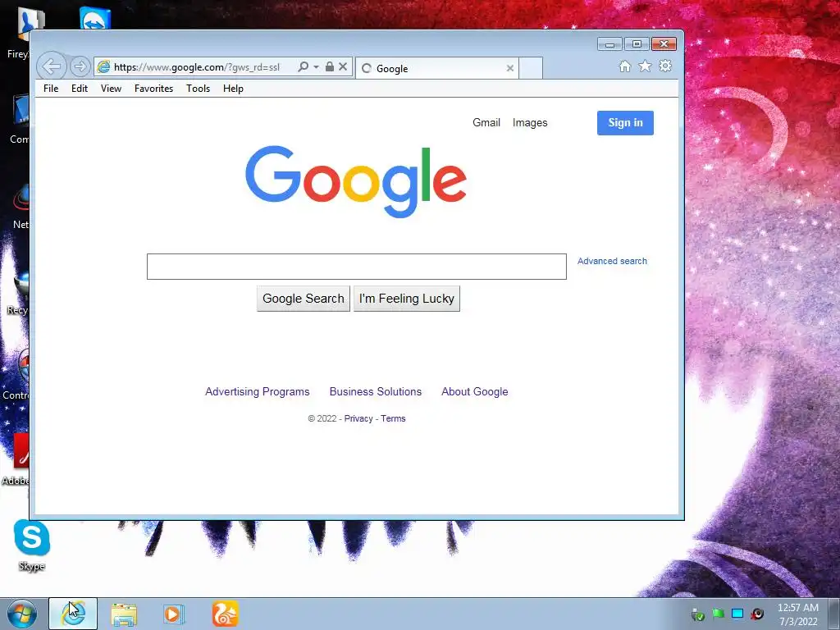Select the Adobe desktop icon

17,459
